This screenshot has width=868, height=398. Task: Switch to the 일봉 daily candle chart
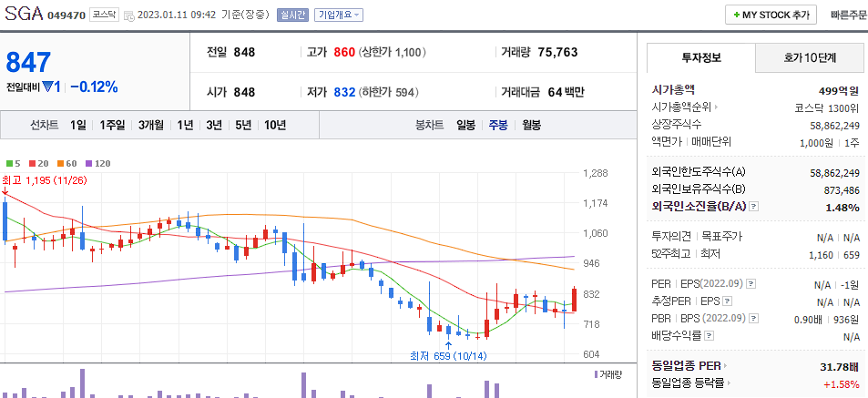pyautogui.click(x=466, y=125)
